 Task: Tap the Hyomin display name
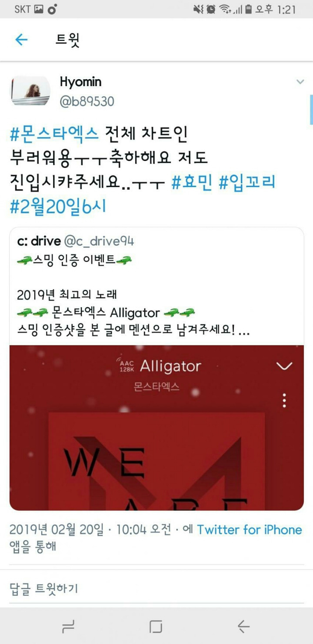[x=80, y=81]
